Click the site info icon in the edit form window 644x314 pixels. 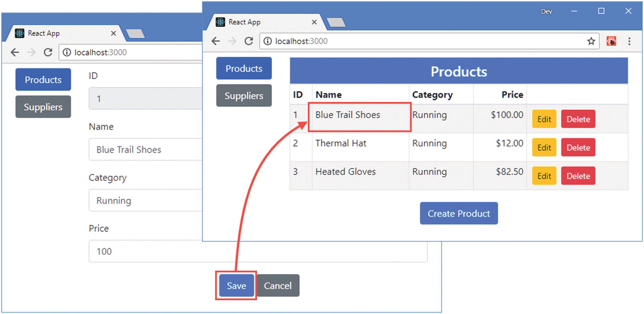pos(67,53)
